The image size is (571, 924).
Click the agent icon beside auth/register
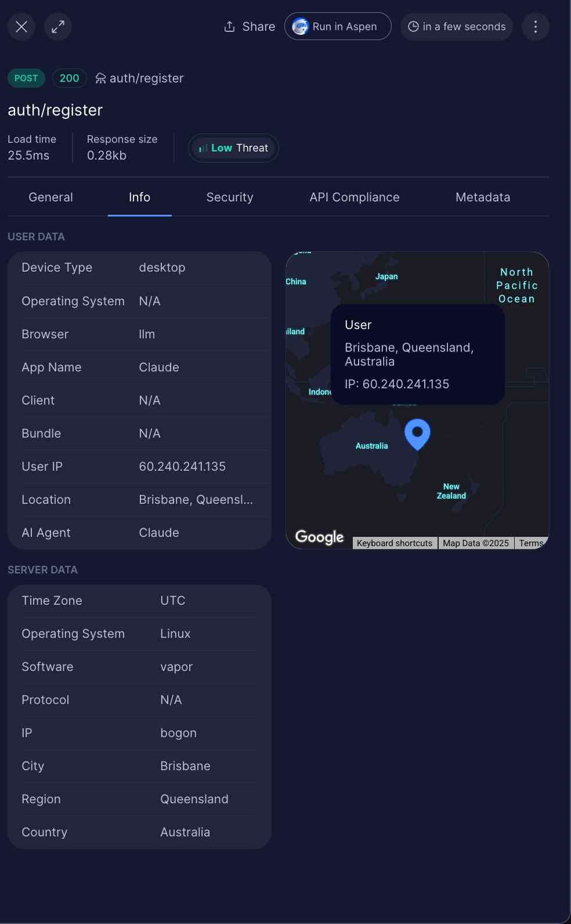[x=101, y=78]
